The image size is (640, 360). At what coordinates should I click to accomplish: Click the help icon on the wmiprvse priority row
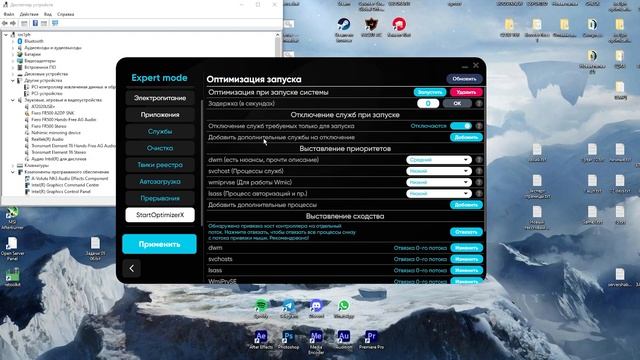tap(479, 182)
